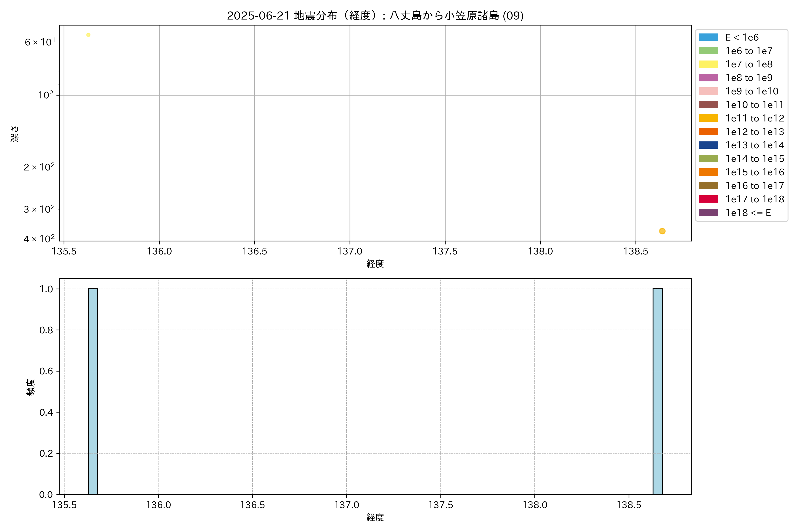Screen dimensions: 798x532
Task: Click the E < 1e6 blue legend swatch
Action: [708, 37]
